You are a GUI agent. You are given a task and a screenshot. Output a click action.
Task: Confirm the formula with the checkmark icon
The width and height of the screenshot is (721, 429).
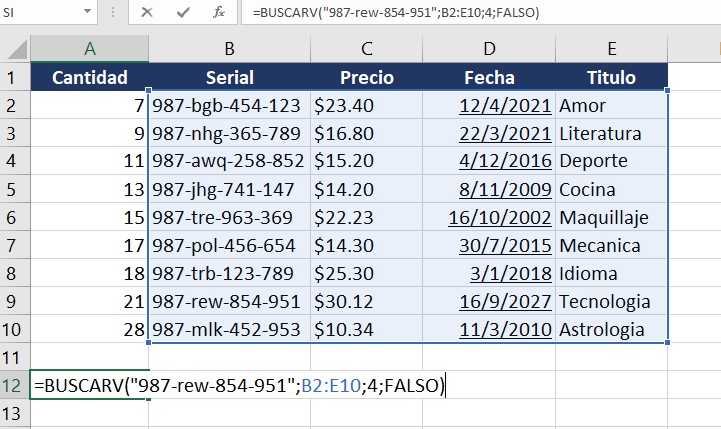click(x=182, y=12)
